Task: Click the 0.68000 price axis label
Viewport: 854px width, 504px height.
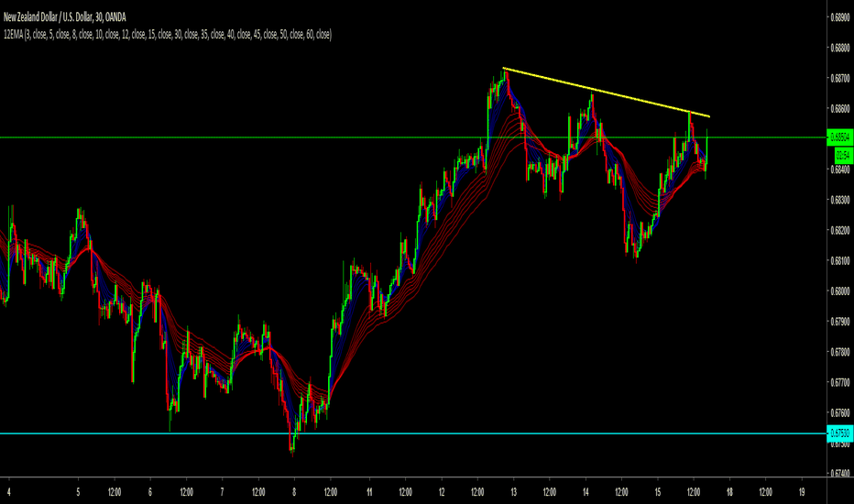Action: click(x=840, y=291)
